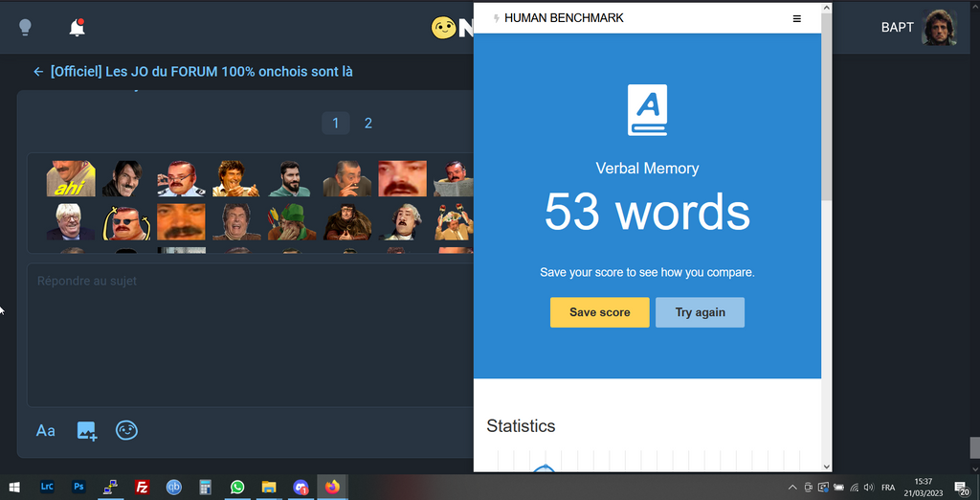Screen dimensions: 980x500
Task: Open the Human Benchmark hamburger menu
Action: pyautogui.click(x=797, y=18)
